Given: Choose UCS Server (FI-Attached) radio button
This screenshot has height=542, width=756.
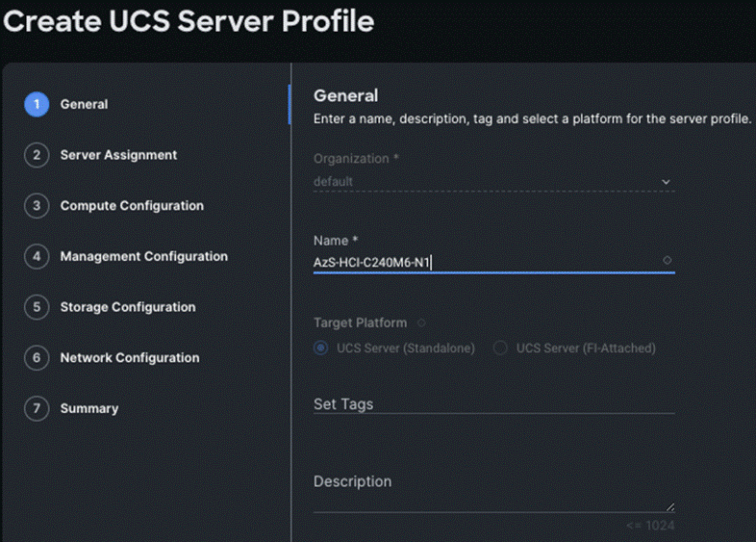Looking at the screenshot, I should (x=500, y=348).
